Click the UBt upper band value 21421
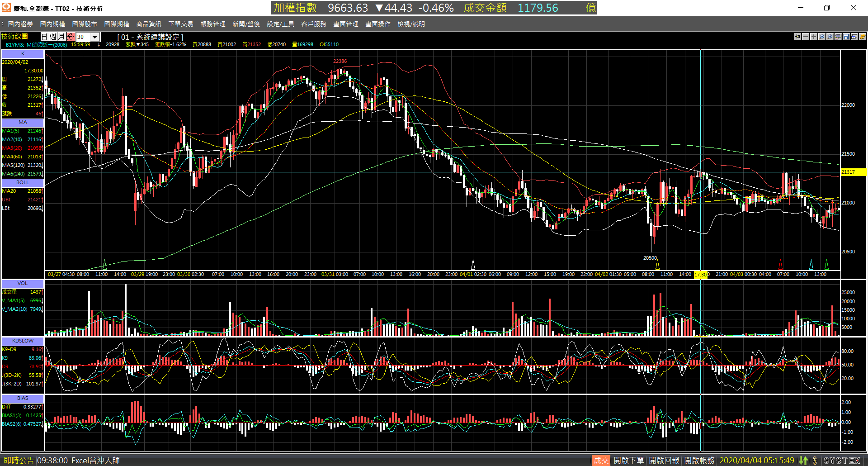The height and width of the screenshot is (466, 868). pyautogui.click(x=34, y=200)
